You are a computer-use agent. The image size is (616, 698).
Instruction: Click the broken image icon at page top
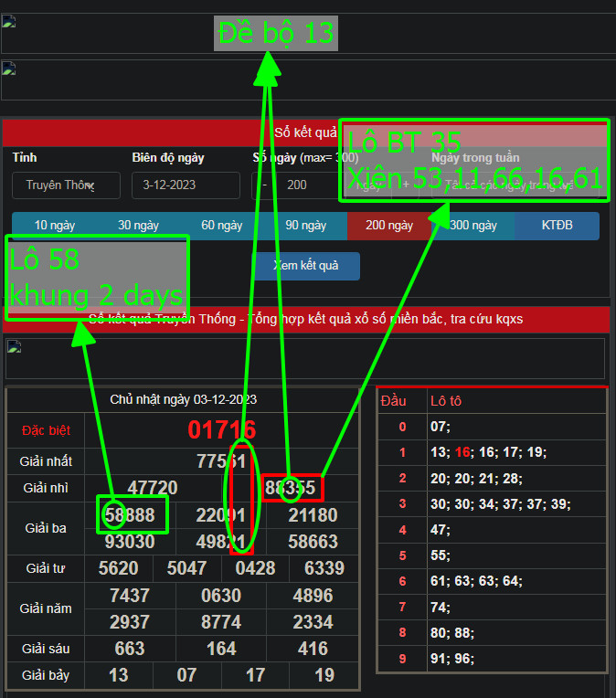(9, 22)
